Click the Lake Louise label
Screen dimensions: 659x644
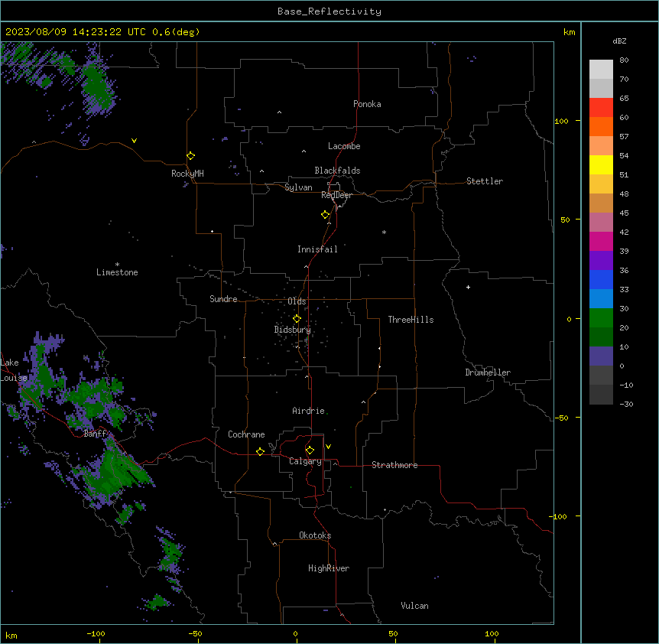point(14,370)
